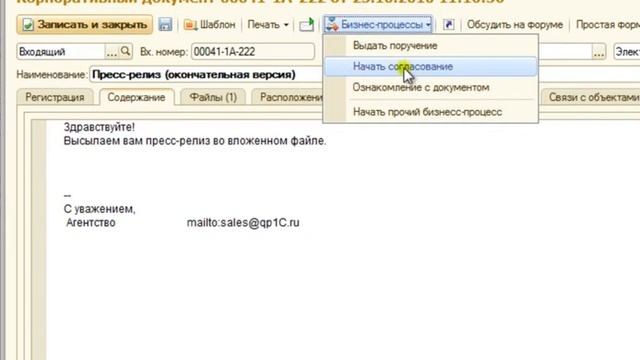Click 'Высылаем вам пресс-релиз во вложенном файле.' text

[x=195, y=141]
